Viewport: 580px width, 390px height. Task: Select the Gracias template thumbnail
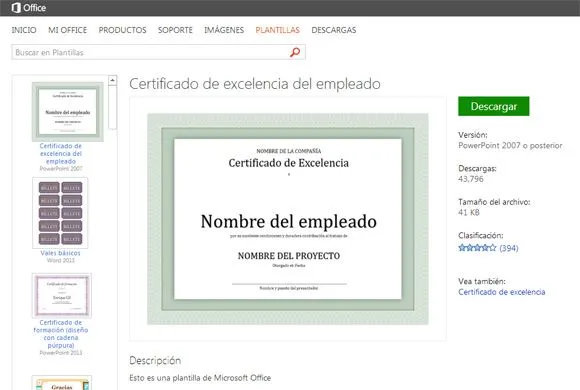62,383
